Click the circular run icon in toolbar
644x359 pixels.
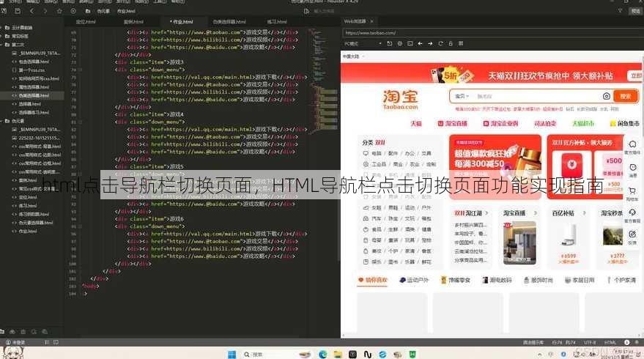pos(73,11)
